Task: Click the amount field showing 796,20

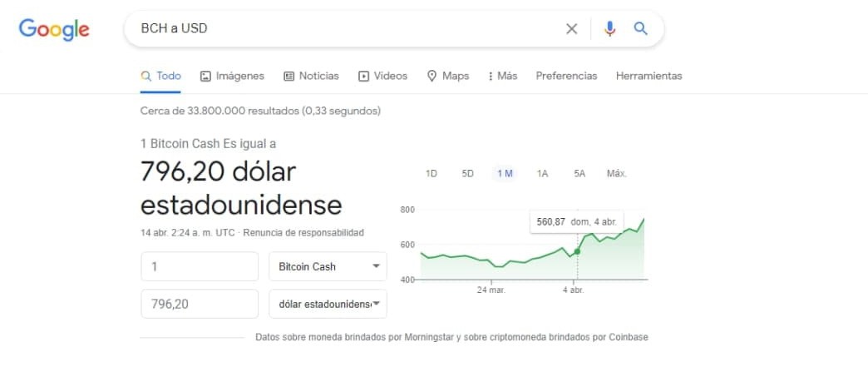Action: click(x=200, y=304)
